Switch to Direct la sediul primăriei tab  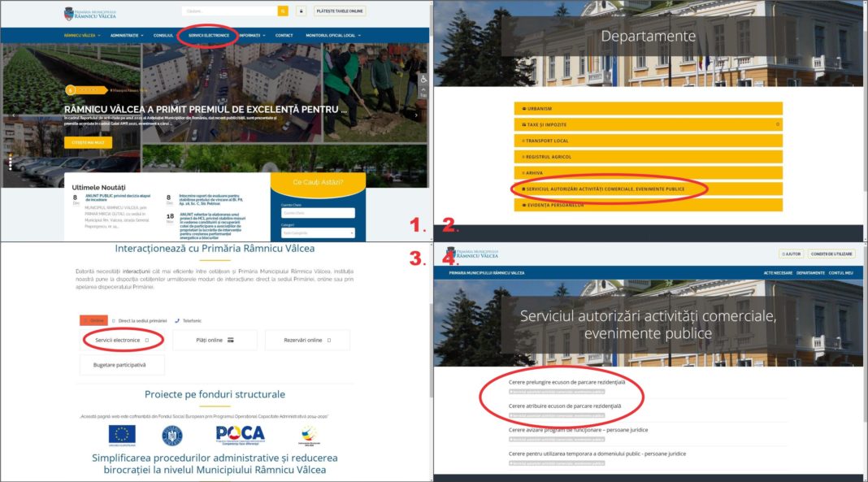(x=140, y=321)
